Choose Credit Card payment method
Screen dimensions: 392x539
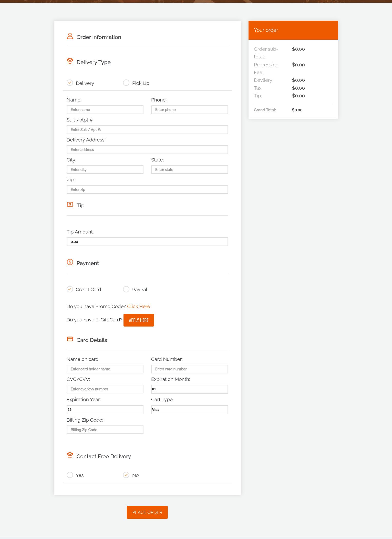click(x=70, y=289)
